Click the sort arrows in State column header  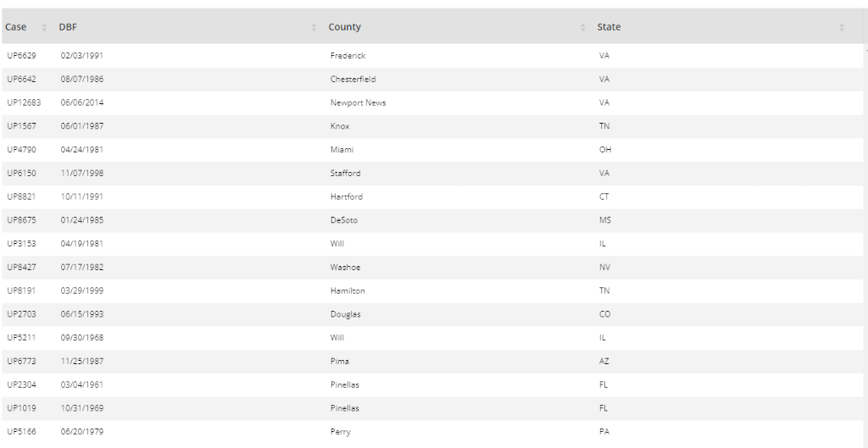coord(841,27)
